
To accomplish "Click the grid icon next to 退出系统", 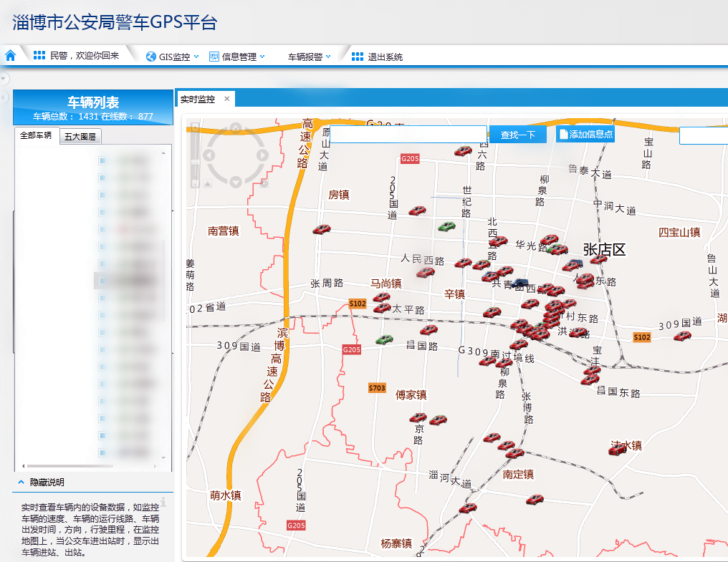I will tap(357, 57).
